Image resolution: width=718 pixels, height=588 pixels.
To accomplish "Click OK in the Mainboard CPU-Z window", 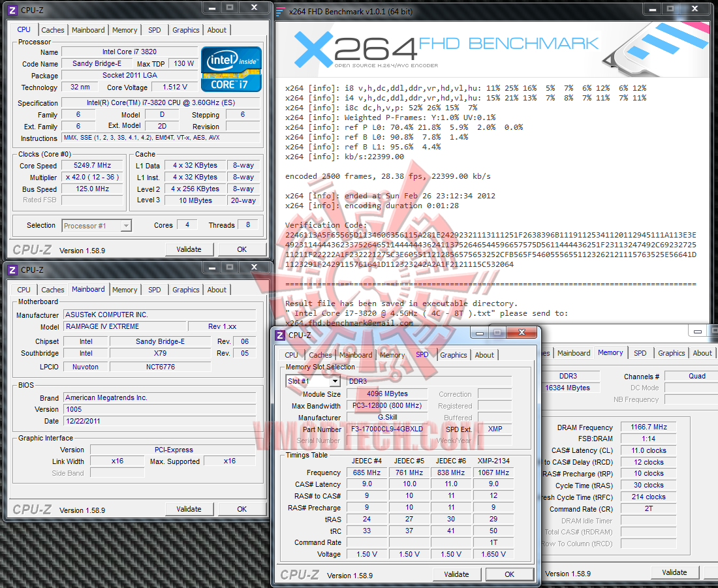I will (242, 509).
